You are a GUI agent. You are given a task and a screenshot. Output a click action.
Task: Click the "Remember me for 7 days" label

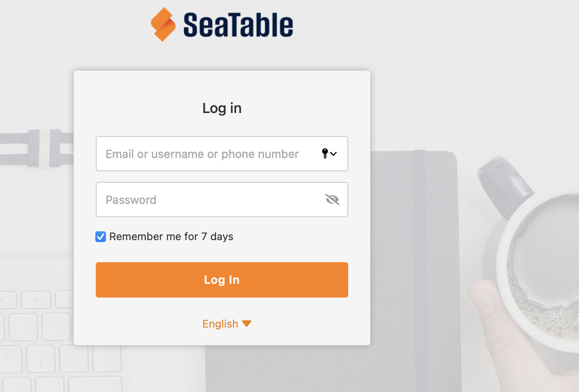point(171,237)
